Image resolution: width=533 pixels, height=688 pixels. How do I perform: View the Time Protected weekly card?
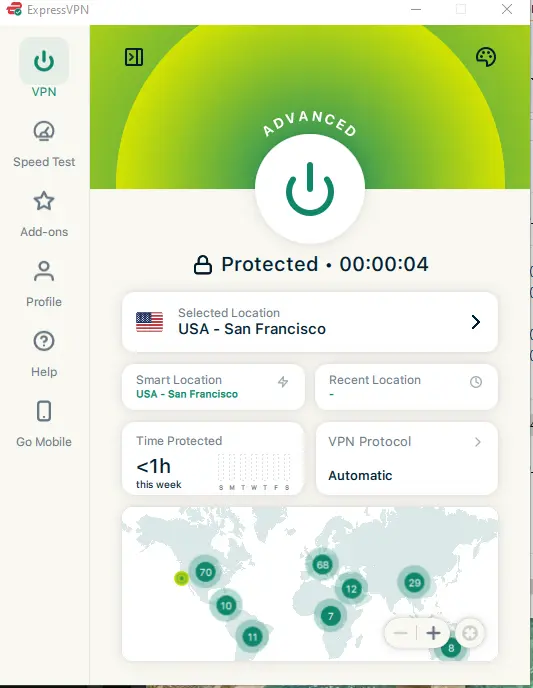[x=213, y=459]
